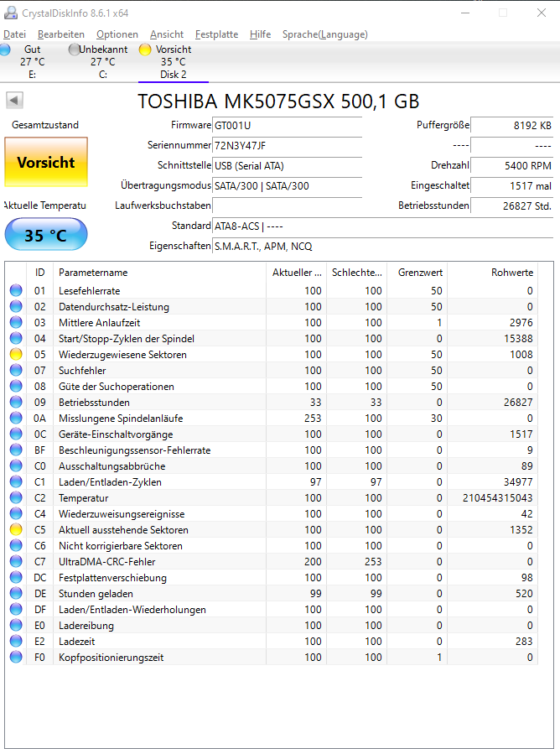The width and height of the screenshot is (560, 749).
Task: Click status orb of Ladezeit row
Action: coord(16,641)
